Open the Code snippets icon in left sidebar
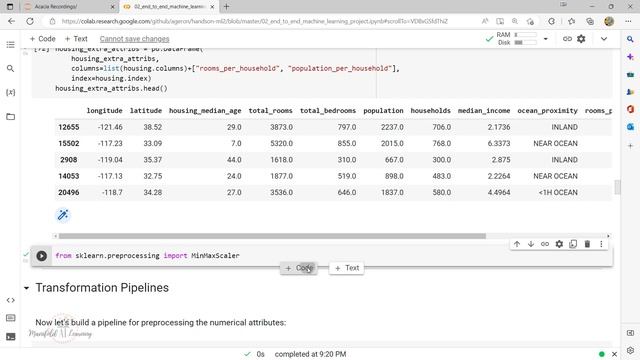Image resolution: width=640 pixels, height=360 pixels. pyautogui.click(x=11, y=300)
